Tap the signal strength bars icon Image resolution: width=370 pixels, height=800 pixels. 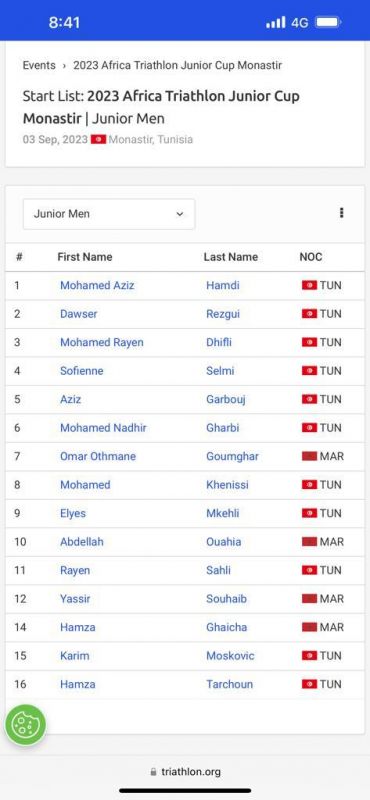276,22
